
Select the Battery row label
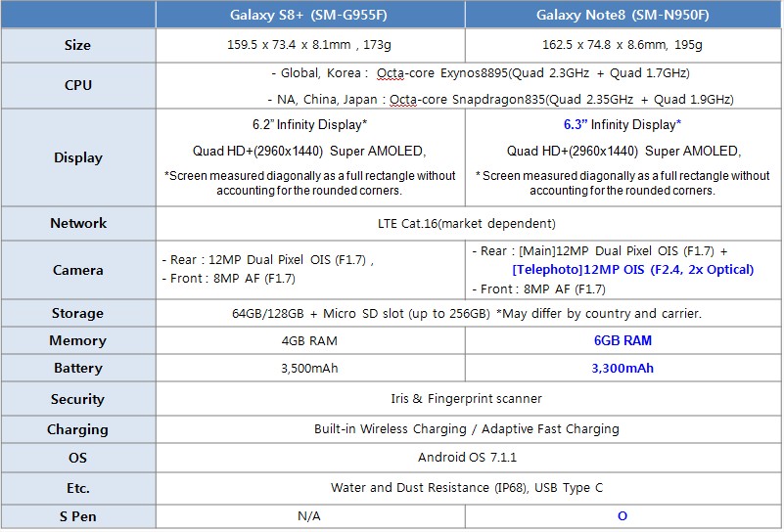coord(78,368)
